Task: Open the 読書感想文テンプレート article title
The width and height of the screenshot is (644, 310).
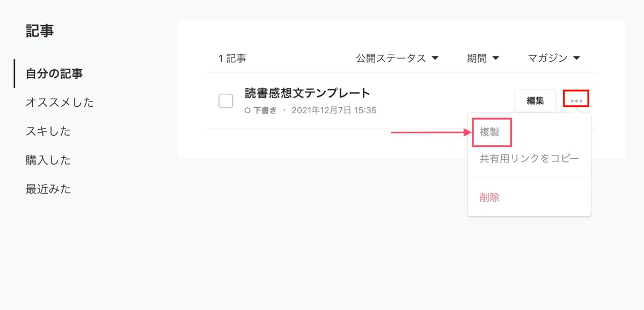Action: [x=308, y=93]
